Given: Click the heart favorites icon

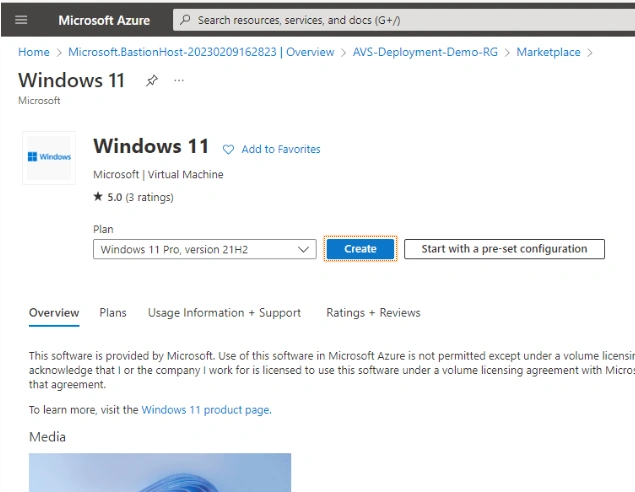Looking at the screenshot, I should point(228,149).
